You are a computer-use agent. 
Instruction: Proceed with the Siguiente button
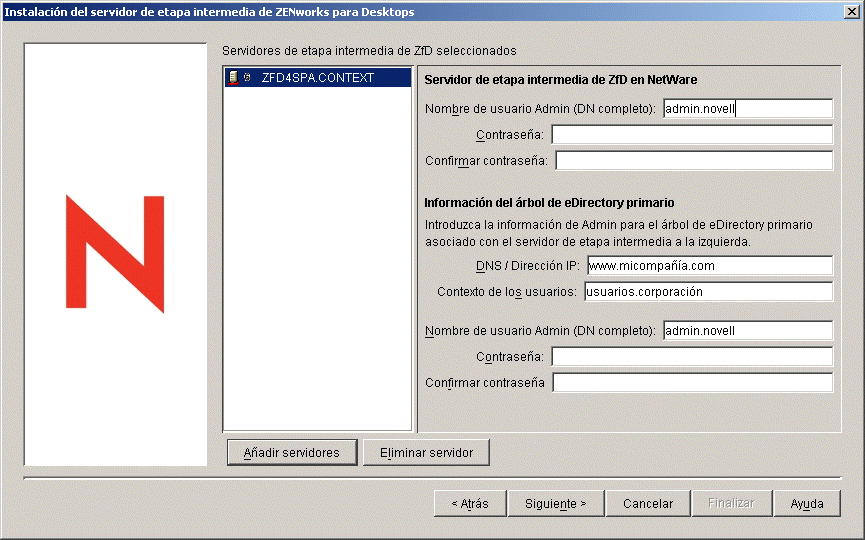[x=556, y=504]
